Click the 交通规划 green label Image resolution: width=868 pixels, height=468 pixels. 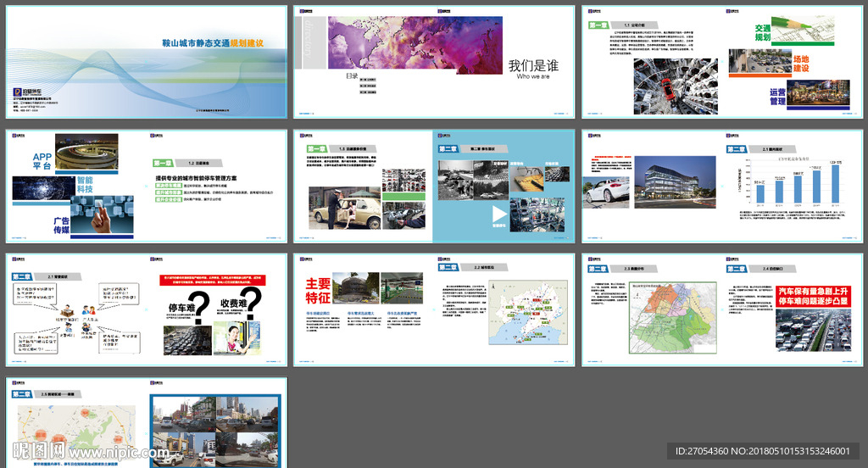click(x=762, y=33)
